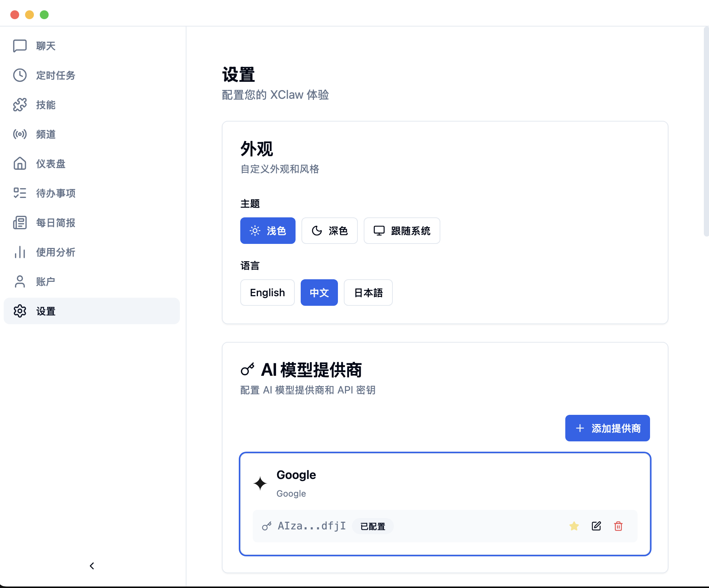Select the 仪表盘 home icon
Screen dimensions: 709x588
click(x=20, y=164)
